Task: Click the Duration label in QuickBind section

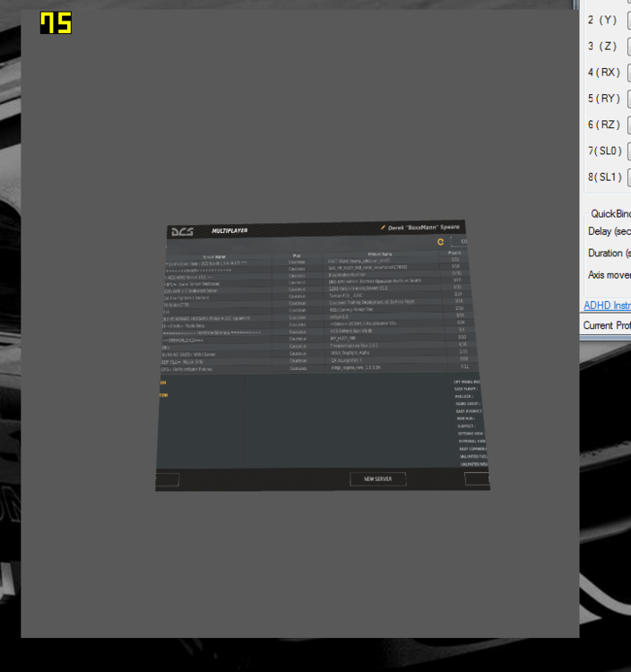Action: 609,254
